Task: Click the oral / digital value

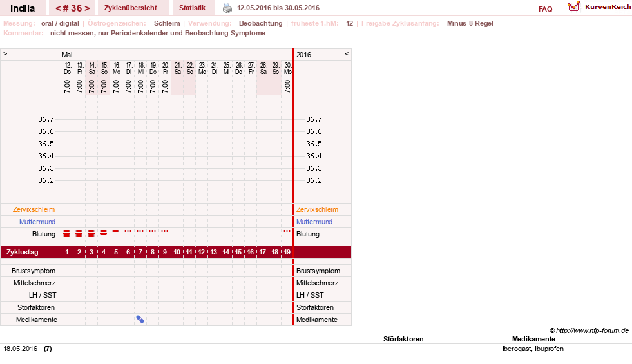Action: pos(60,23)
